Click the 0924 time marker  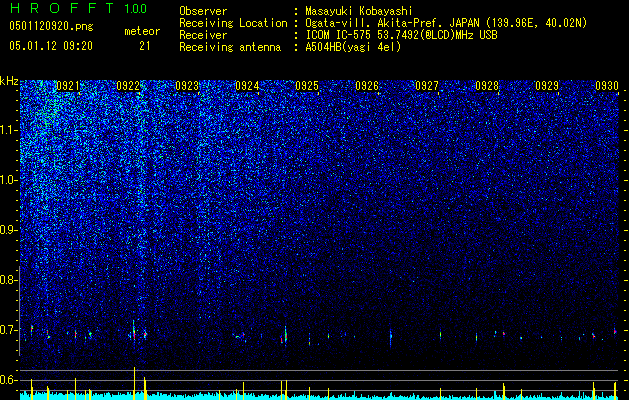click(x=247, y=86)
